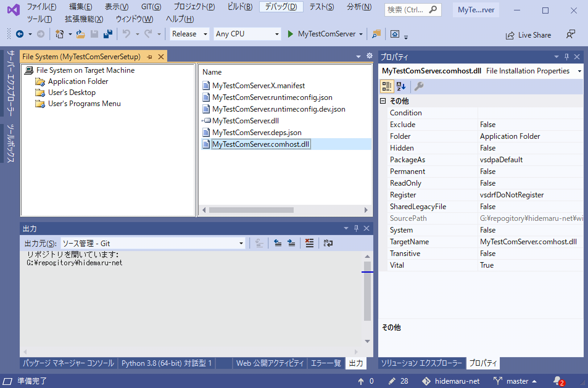
Task: Collapse the その他 property category
Action: tap(383, 101)
